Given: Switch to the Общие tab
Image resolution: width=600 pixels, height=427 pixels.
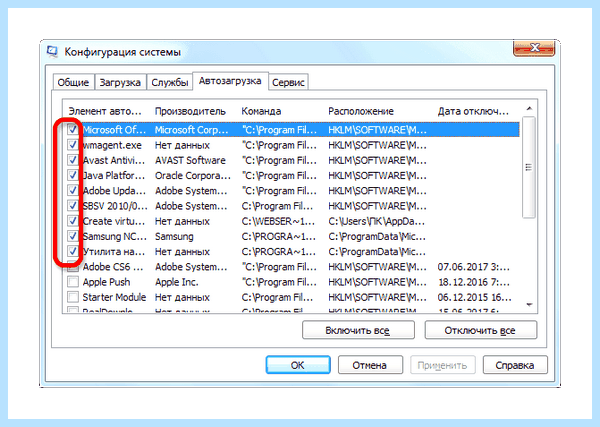Looking at the screenshot, I should (73, 82).
